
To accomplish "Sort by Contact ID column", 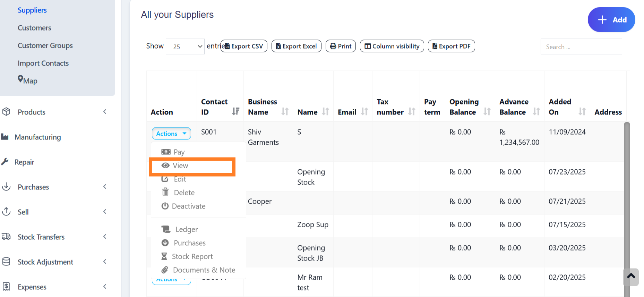I will click(235, 111).
